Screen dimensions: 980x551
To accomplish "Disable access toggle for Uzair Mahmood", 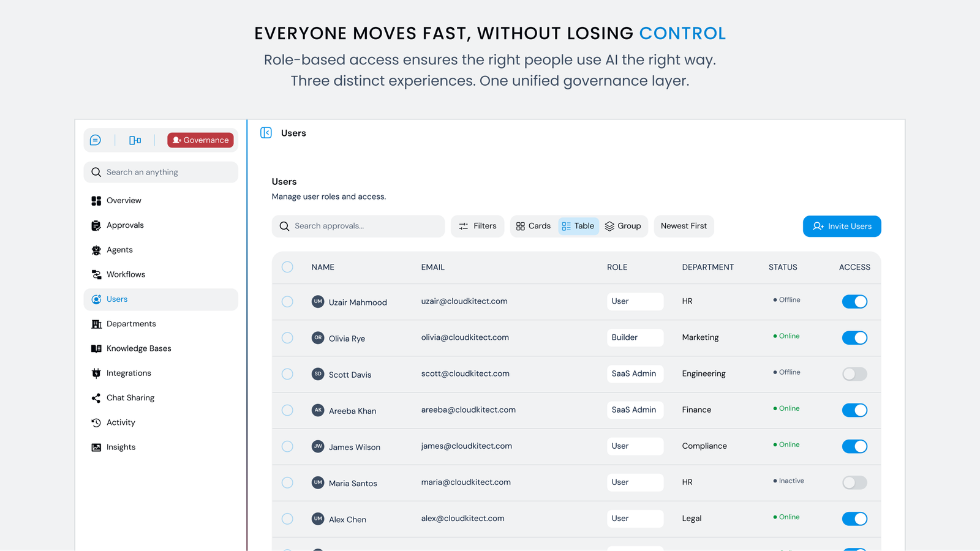I will tap(854, 301).
